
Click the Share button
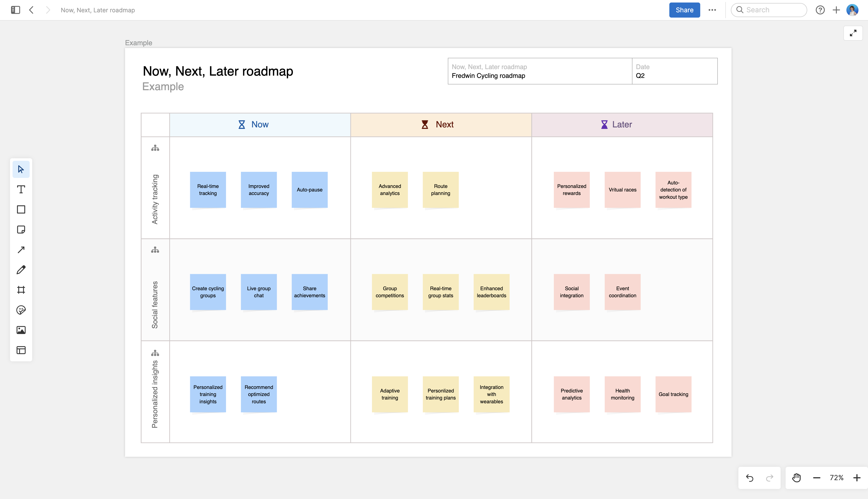point(684,10)
